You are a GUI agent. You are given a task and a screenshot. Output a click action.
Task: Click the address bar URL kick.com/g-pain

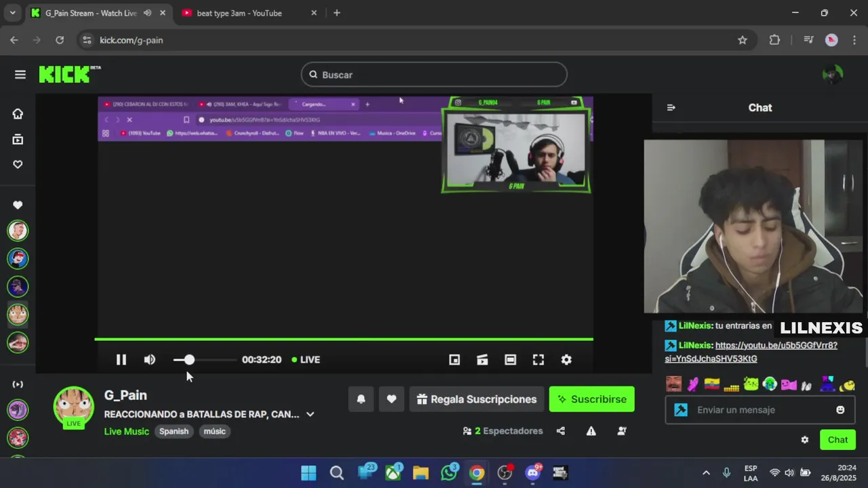[x=132, y=40]
